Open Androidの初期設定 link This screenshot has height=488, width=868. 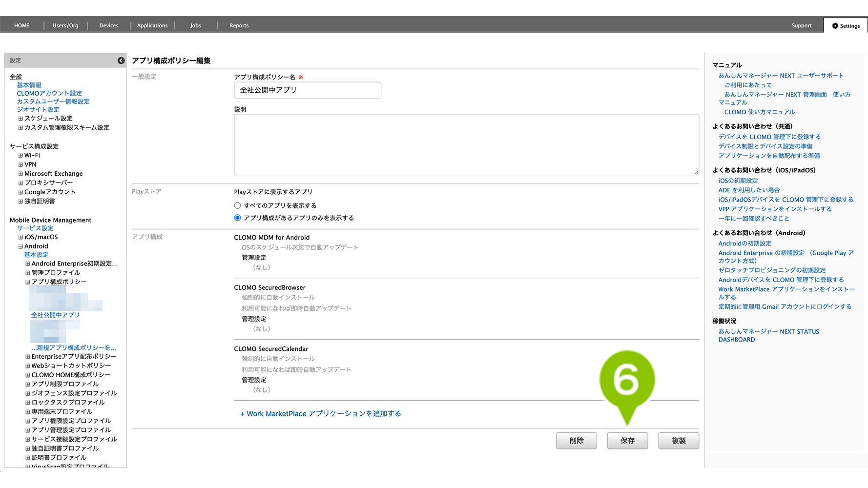745,244
